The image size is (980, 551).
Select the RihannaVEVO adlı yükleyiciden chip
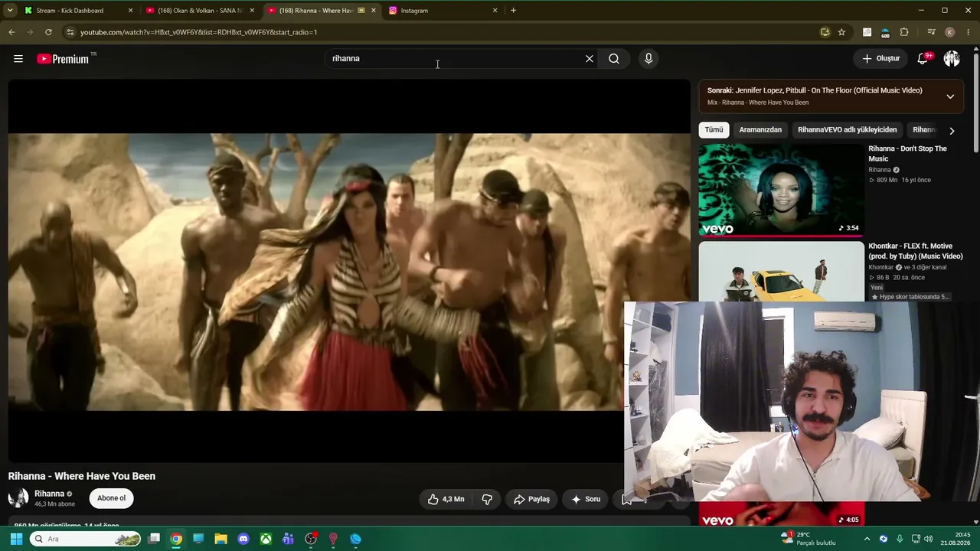847,130
